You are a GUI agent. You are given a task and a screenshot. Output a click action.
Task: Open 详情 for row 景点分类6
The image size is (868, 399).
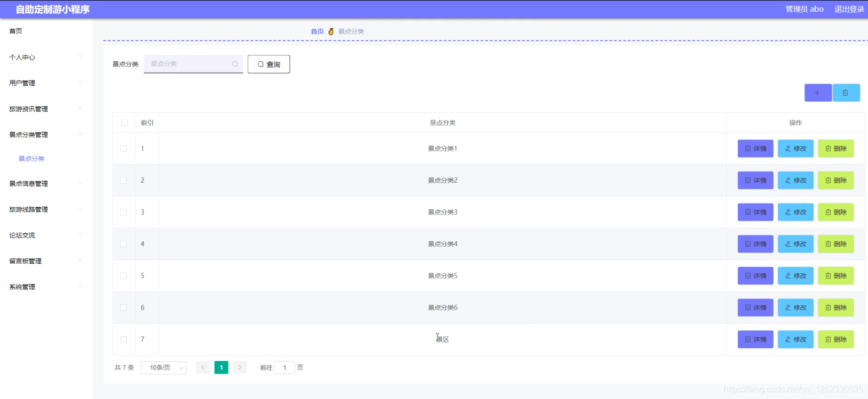pos(756,307)
